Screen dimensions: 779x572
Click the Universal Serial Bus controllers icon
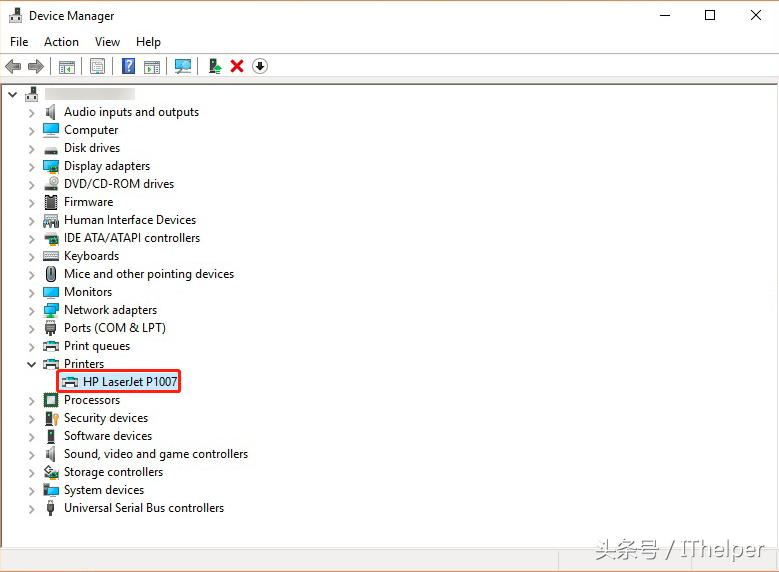pos(50,508)
